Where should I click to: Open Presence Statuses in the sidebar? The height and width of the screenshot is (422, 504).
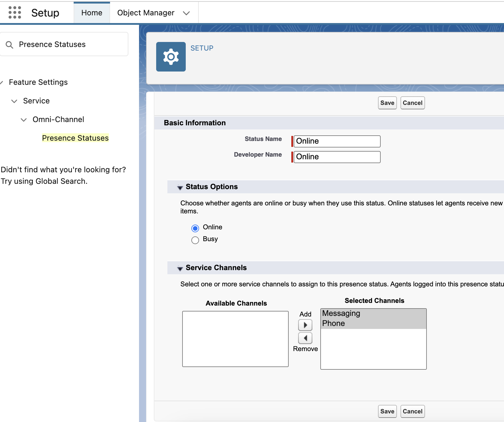[75, 138]
